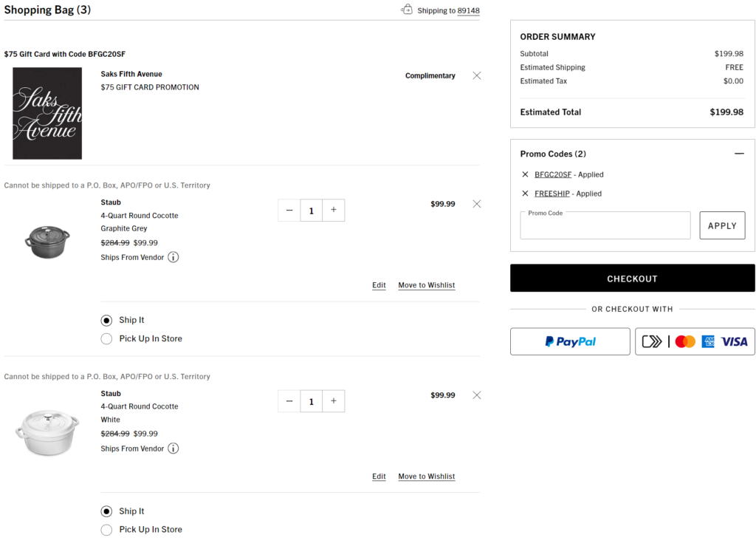The width and height of the screenshot is (756, 546).
Task: Move the Graphite Grey cocotte to Wishlist
Action: (427, 285)
